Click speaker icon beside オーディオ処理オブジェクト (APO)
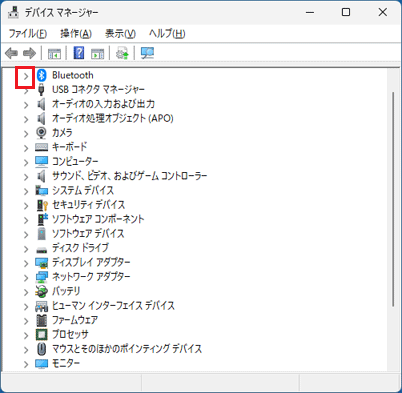This screenshot has height=393, width=402. pos(41,118)
